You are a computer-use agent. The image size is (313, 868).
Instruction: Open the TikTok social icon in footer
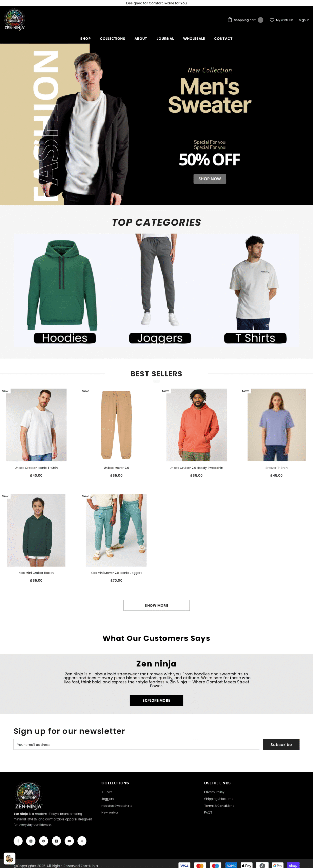(x=56, y=841)
